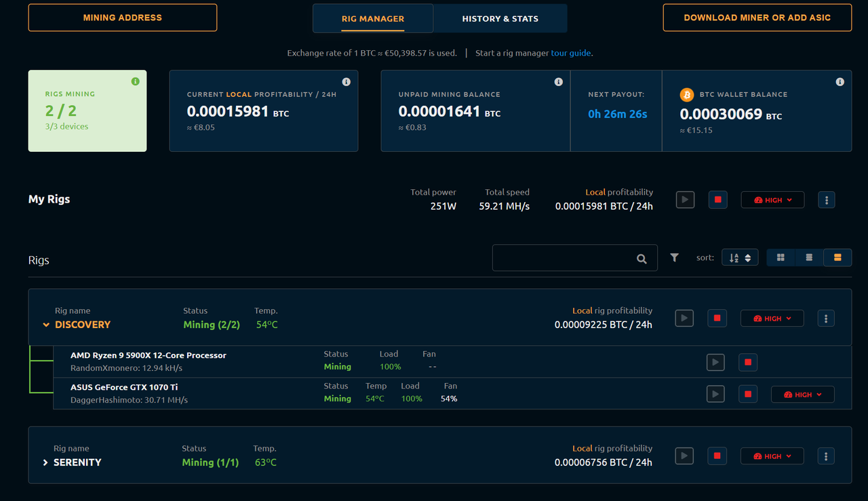Start the AMD Ryzen 9 5900X device

pos(715,362)
